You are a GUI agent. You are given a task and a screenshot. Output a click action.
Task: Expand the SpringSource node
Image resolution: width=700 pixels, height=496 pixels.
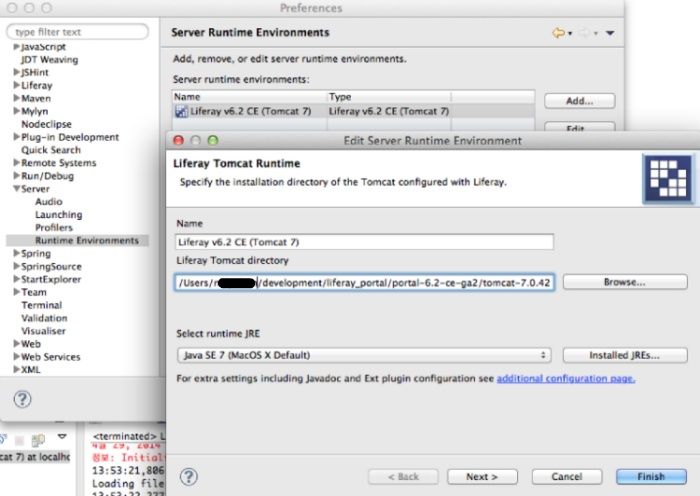point(17,266)
